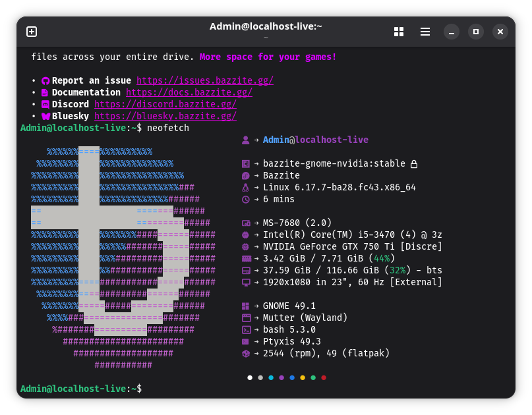532x415 pixels.
Task: Click the bottom Admin@localhost-live prompt
Action: (81, 389)
